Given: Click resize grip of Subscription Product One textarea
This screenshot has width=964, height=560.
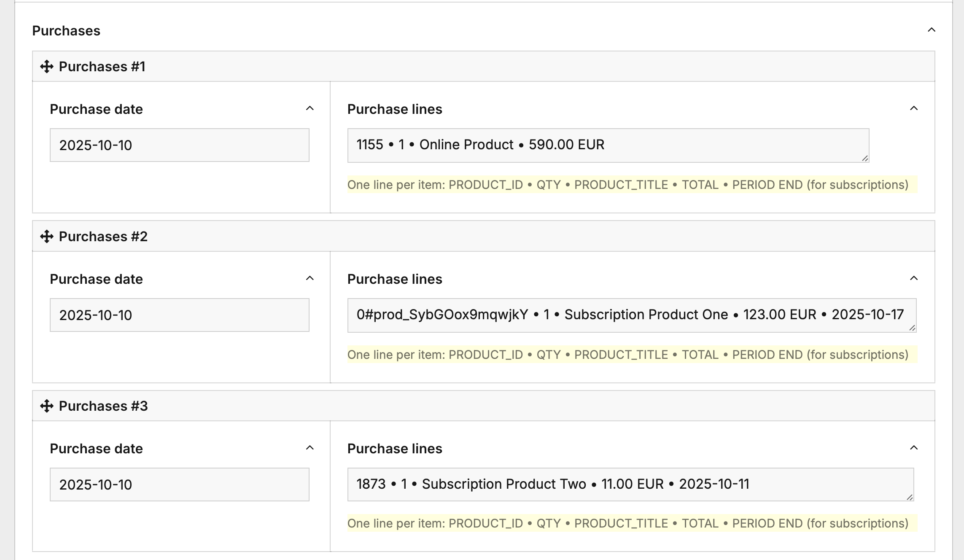Looking at the screenshot, I should pyautogui.click(x=912, y=328).
